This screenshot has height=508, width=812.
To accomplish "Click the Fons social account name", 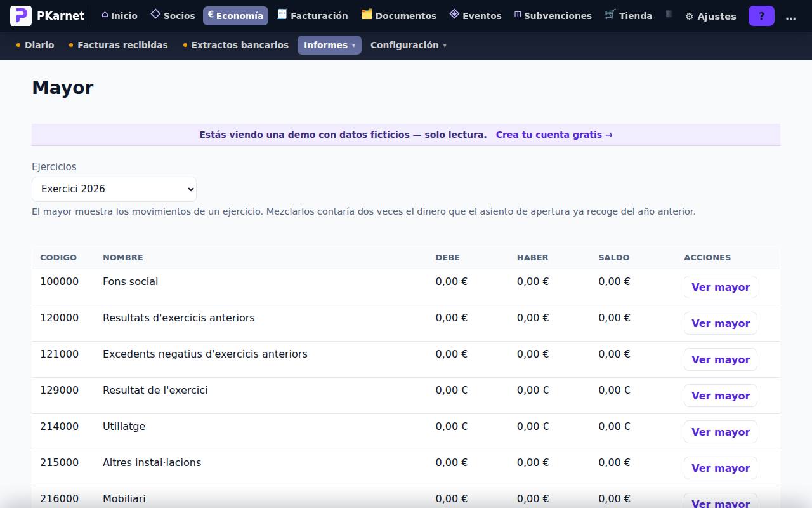I will [131, 281].
